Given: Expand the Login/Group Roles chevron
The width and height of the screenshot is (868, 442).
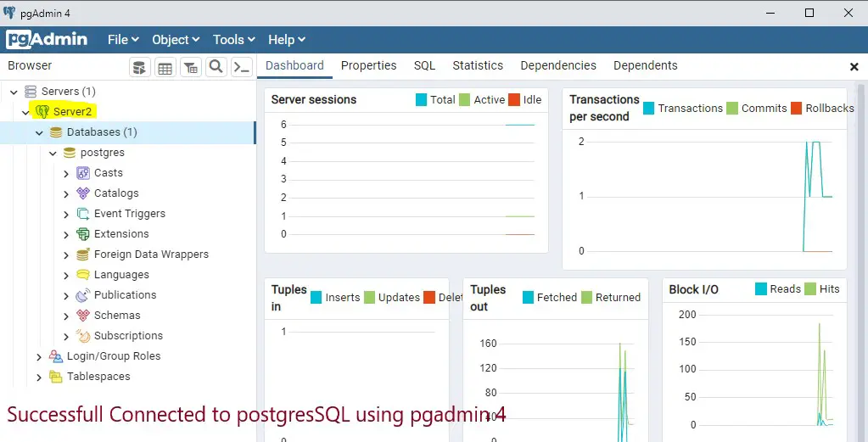Looking at the screenshot, I should (39, 357).
